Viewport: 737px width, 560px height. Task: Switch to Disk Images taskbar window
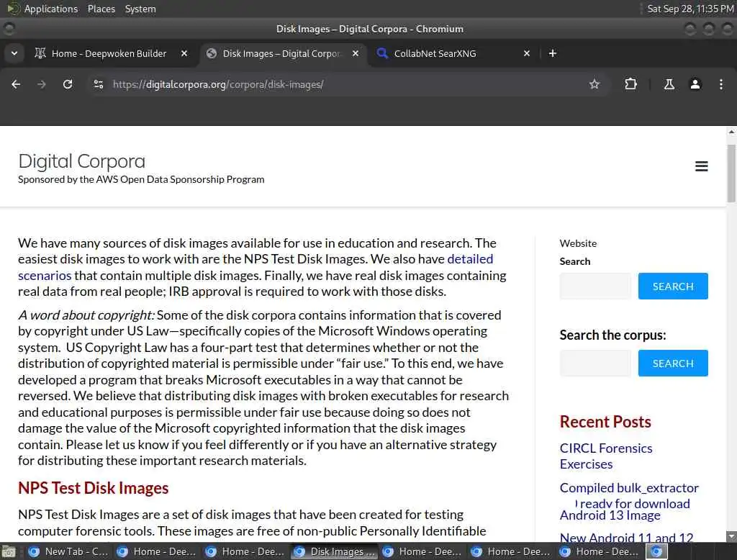click(334, 551)
